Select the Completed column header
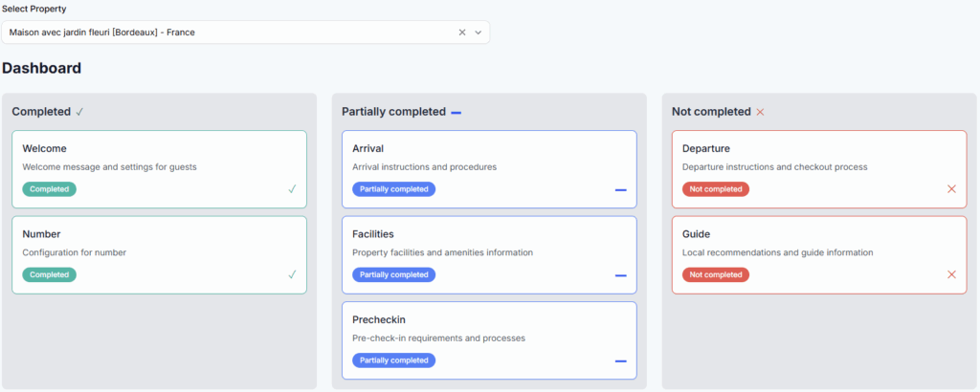 [x=41, y=112]
